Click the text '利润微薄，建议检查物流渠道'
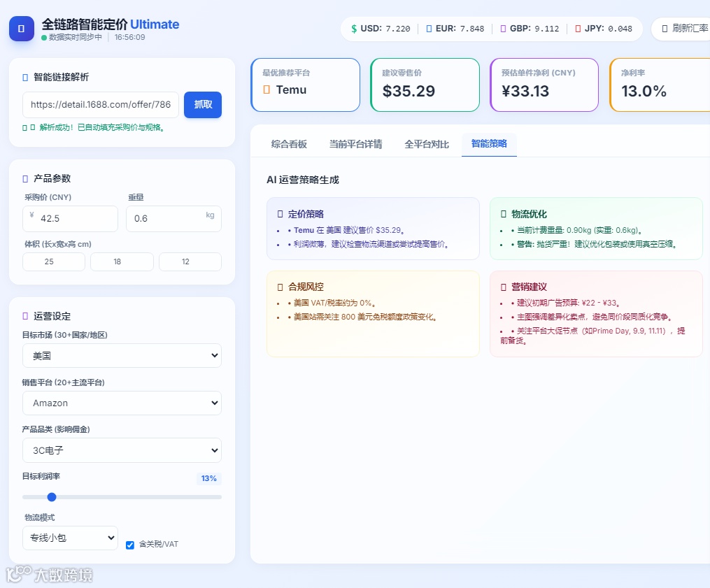Viewport: 710px width, 588px height. pos(371,245)
